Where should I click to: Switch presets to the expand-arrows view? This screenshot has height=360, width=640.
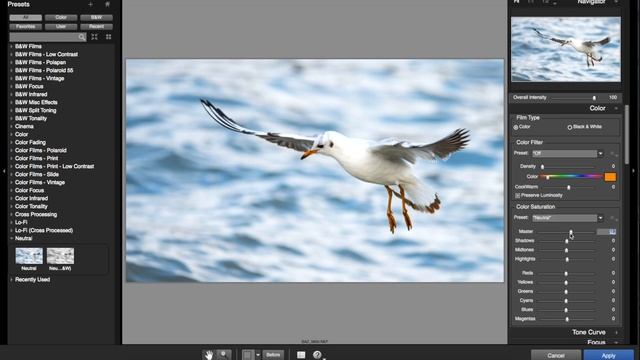click(x=95, y=37)
